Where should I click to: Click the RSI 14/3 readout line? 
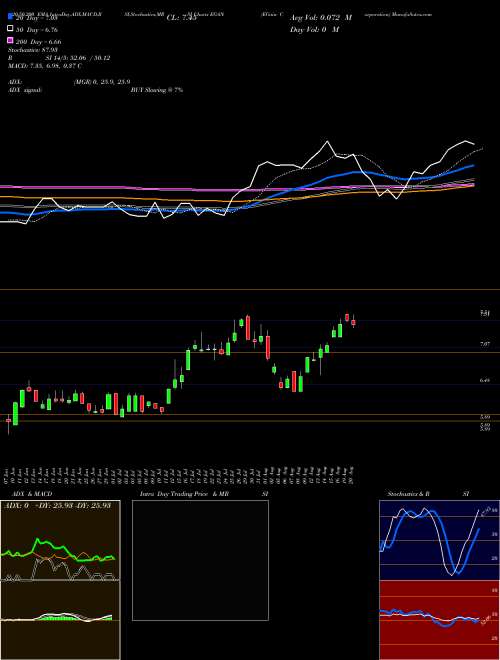tap(59, 58)
